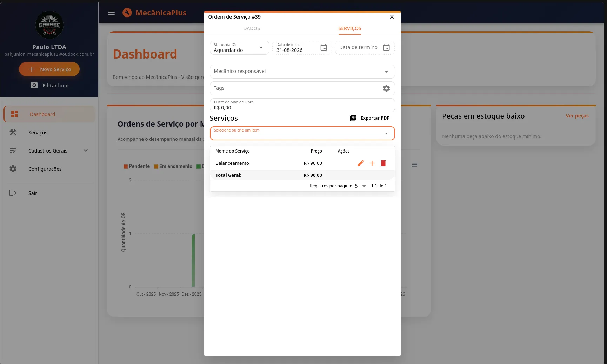The image size is (607, 364).
Task: Click the R$ 90,00 price in Balanceamento row
Action: pyautogui.click(x=313, y=163)
